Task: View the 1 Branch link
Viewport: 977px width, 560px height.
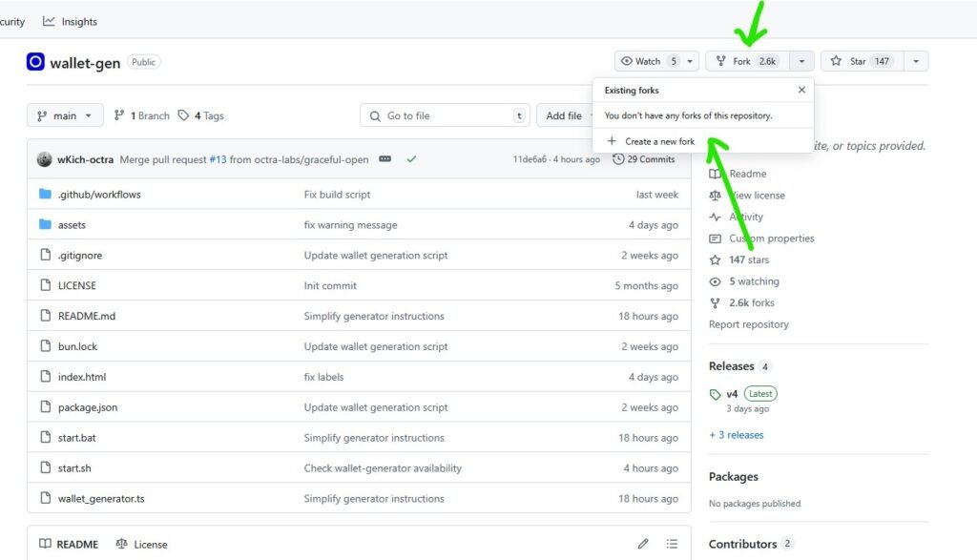Action: click(141, 115)
